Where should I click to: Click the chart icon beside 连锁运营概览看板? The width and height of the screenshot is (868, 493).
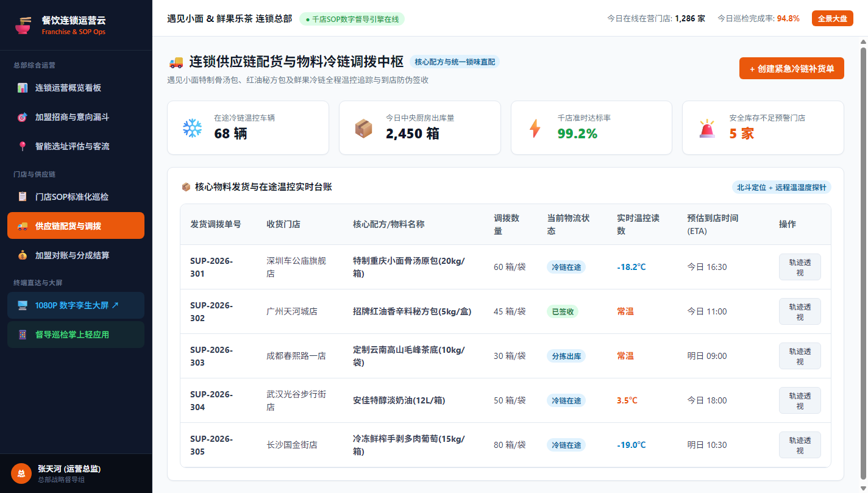(23, 88)
